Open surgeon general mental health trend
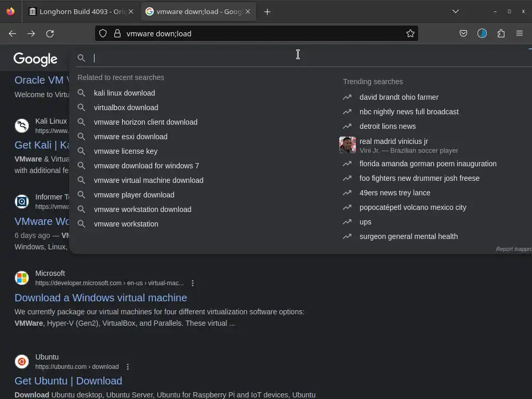 pyautogui.click(x=408, y=237)
